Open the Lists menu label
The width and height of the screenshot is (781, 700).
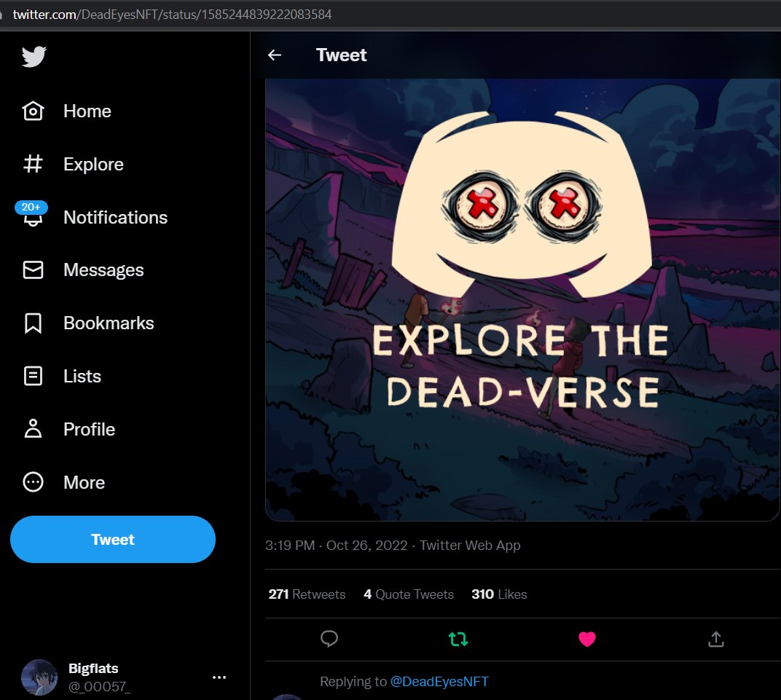(82, 377)
